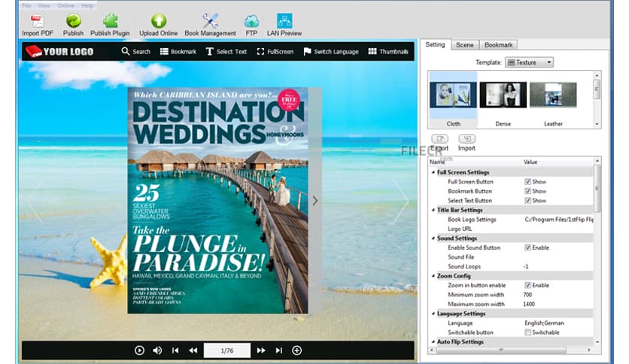Select the Cloth template thumbnail
The image size is (629, 364).
[453, 99]
